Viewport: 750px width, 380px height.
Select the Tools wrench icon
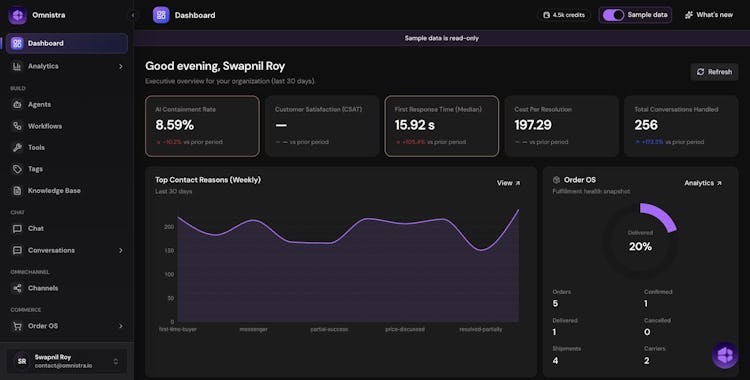(x=17, y=147)
